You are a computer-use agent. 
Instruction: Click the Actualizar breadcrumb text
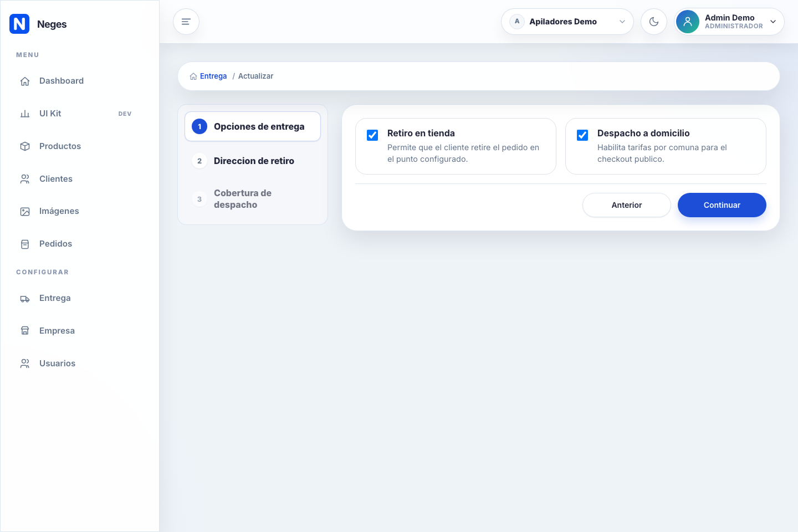255,76
